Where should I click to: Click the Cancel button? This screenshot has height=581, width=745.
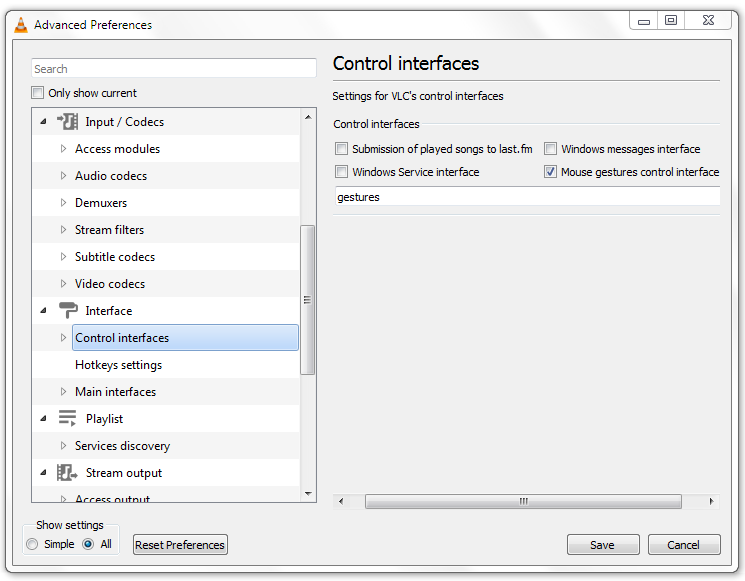click(684, 544)
